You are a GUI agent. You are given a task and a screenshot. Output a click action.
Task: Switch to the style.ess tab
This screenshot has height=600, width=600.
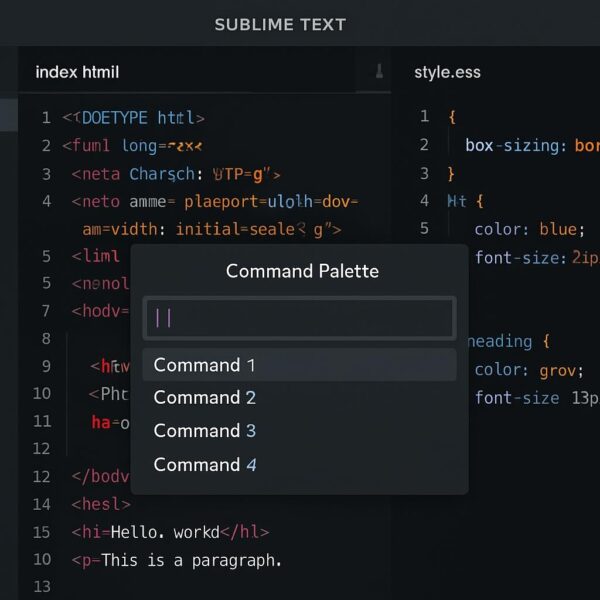tap(447, 72)
